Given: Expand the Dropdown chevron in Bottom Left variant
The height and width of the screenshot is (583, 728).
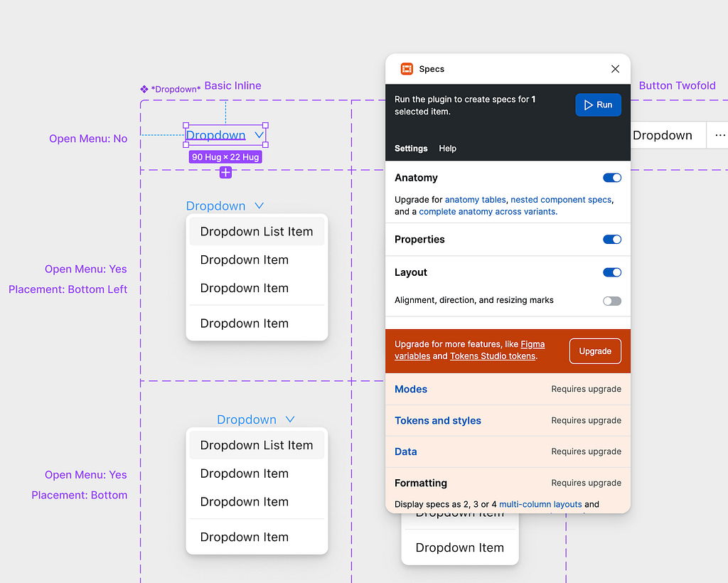Looking at the screenshot, I should [x=259, y=205].
